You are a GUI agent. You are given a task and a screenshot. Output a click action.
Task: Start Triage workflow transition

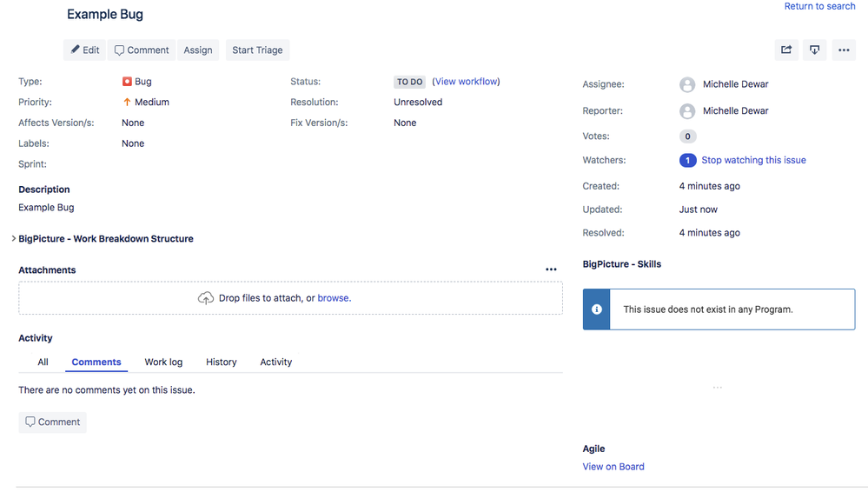tap(257, 50)
